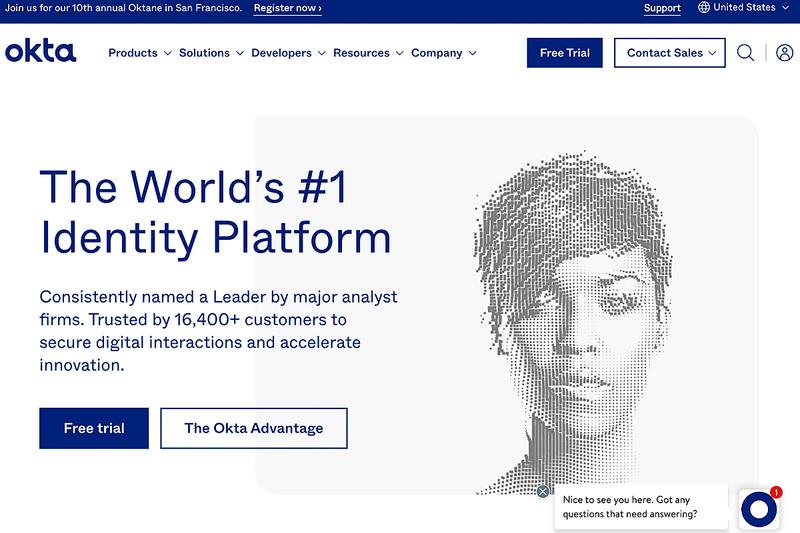Click the dotted portrait hero image
The width and height of the screenshot is (800, 533).
574,323
